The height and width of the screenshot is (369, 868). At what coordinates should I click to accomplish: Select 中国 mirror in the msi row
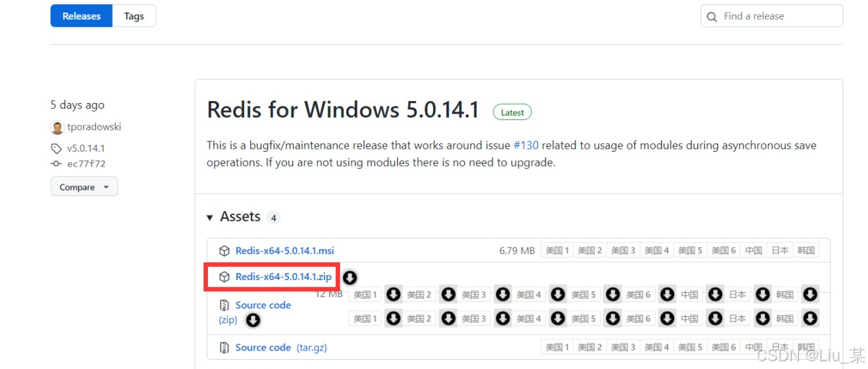[x=754, y=250]
